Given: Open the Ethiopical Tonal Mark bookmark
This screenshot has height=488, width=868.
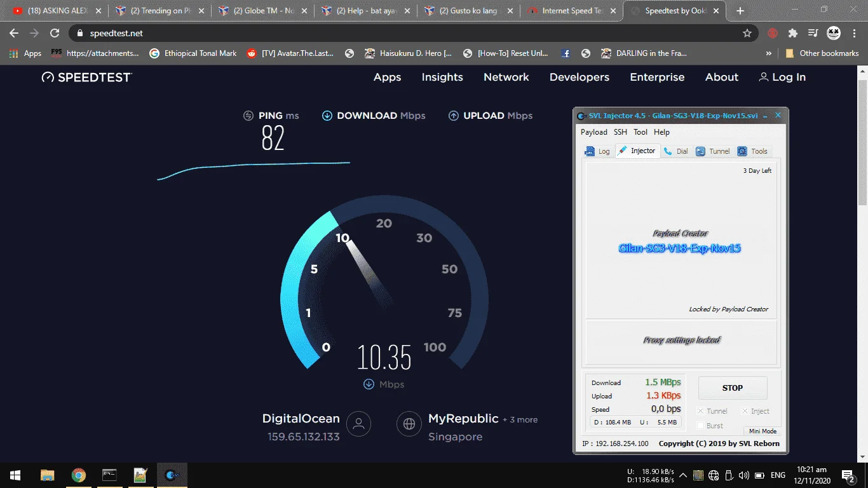Looking at the screenshot, I should 193,53.
